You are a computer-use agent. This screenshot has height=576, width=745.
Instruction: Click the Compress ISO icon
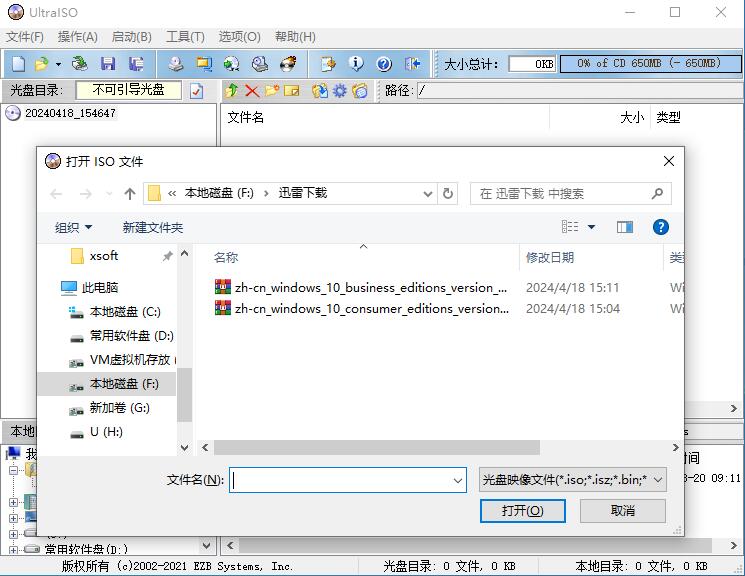click(x=204, y=64)
